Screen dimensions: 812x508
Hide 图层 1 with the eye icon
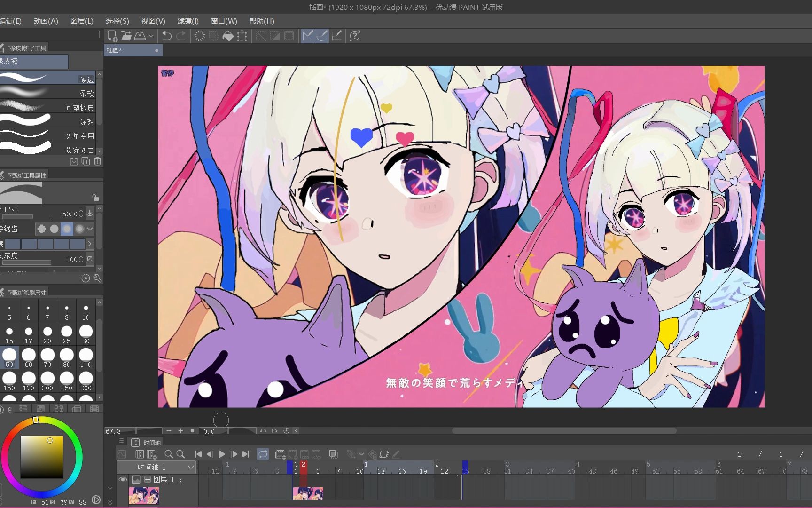point(123,479)
